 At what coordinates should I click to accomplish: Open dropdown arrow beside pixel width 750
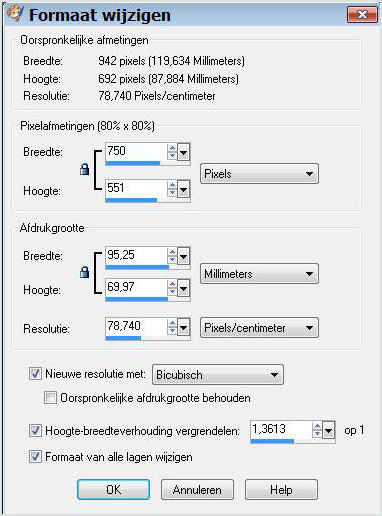point(184,152)
